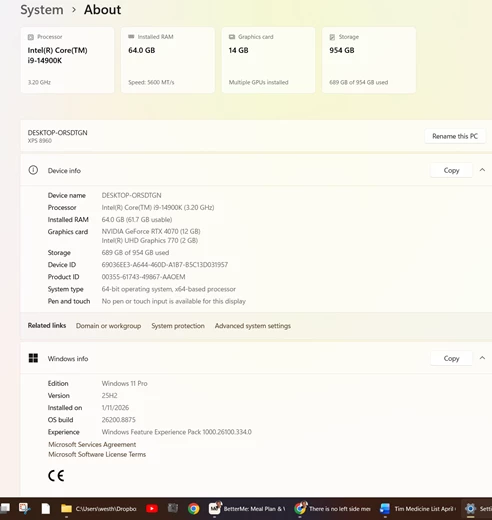Viewport: 492px width, 520px height.
Task: Open the File Explorer Dropbox folder window
Action: (x=99, y=508)
